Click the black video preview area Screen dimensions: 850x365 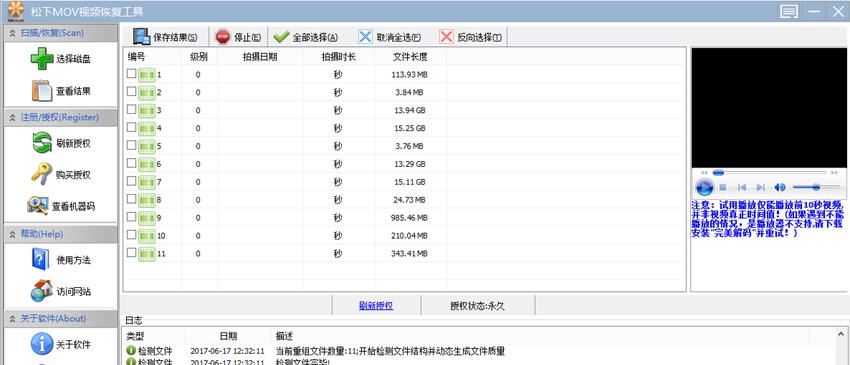coord(768,108)
